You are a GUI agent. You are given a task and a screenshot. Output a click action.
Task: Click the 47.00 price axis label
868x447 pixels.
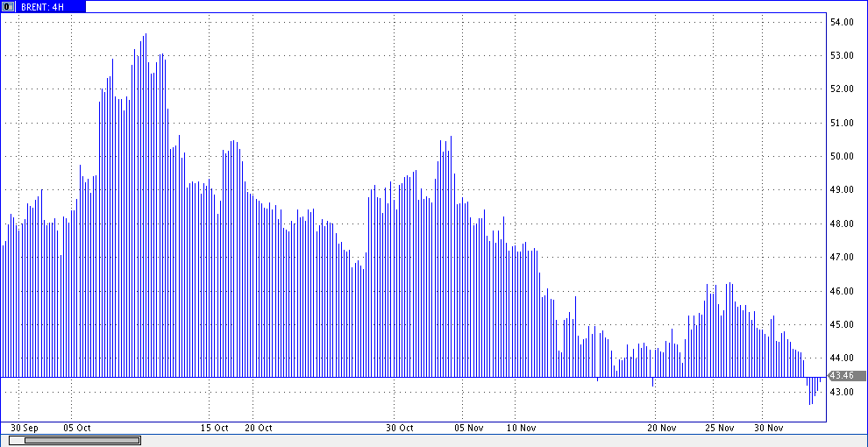842,258
